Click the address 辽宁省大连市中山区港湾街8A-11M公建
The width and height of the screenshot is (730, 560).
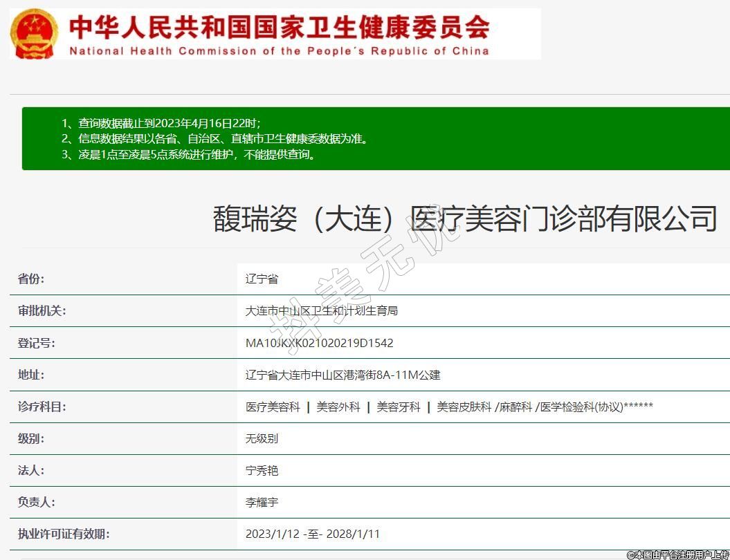coord(343,375)
